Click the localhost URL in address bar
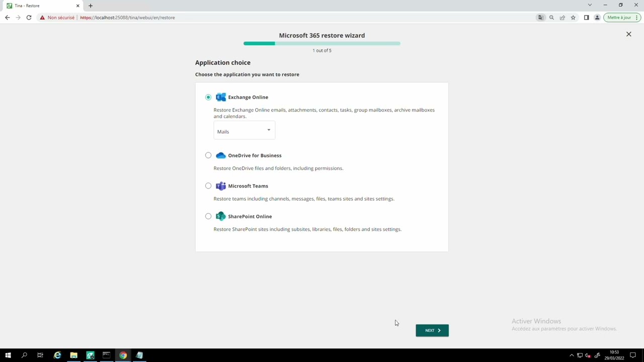 point(127,18)
